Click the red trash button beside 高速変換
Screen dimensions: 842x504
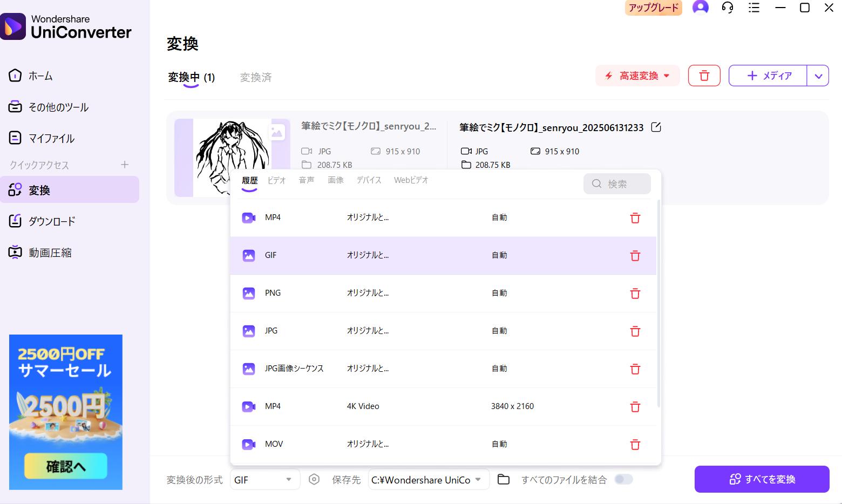coord(704,76)
